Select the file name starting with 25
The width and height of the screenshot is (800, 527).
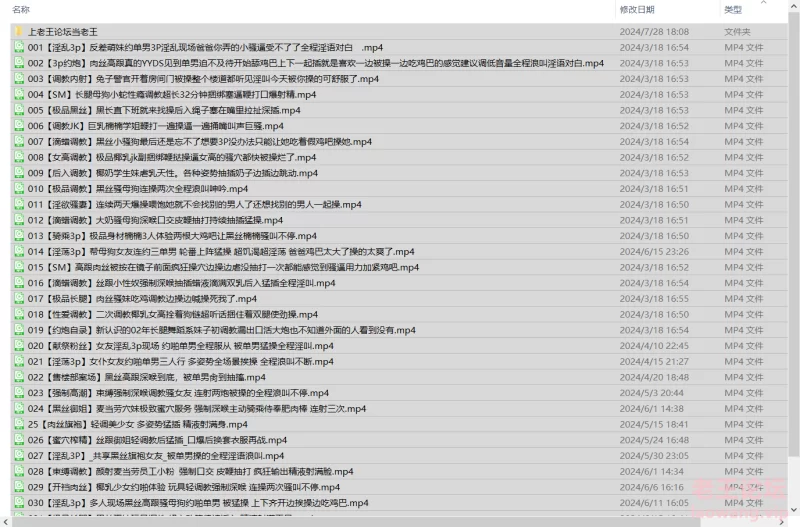click(138, 424)
